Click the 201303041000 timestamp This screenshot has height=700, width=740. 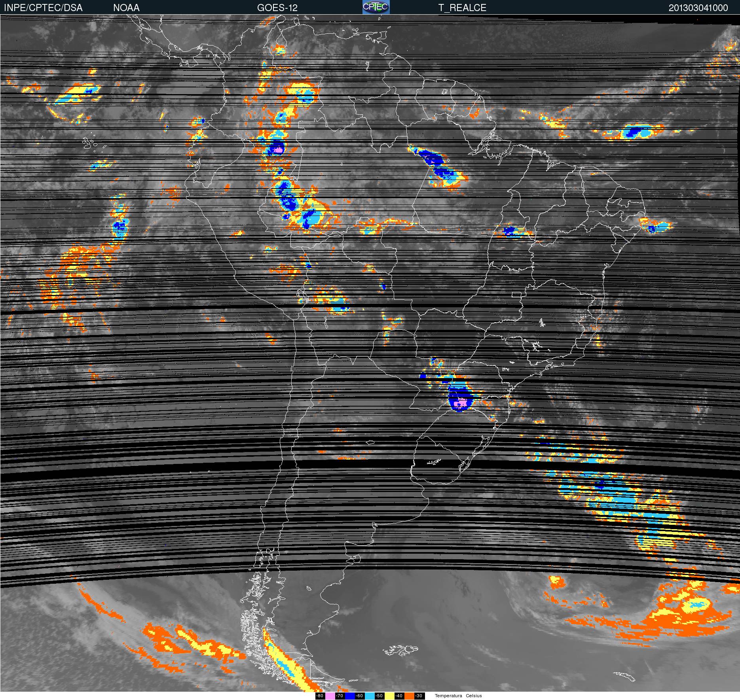698,8
